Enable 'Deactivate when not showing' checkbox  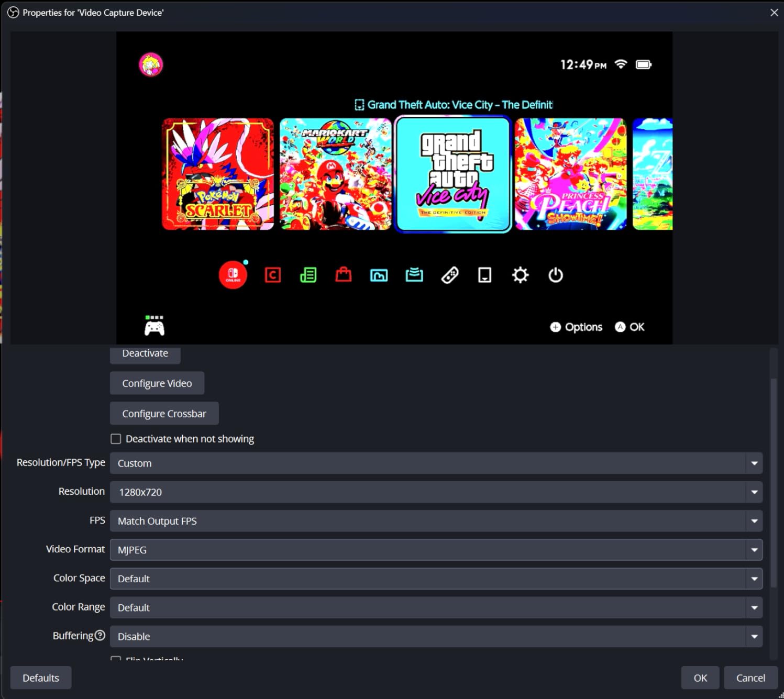click(116, 439)
